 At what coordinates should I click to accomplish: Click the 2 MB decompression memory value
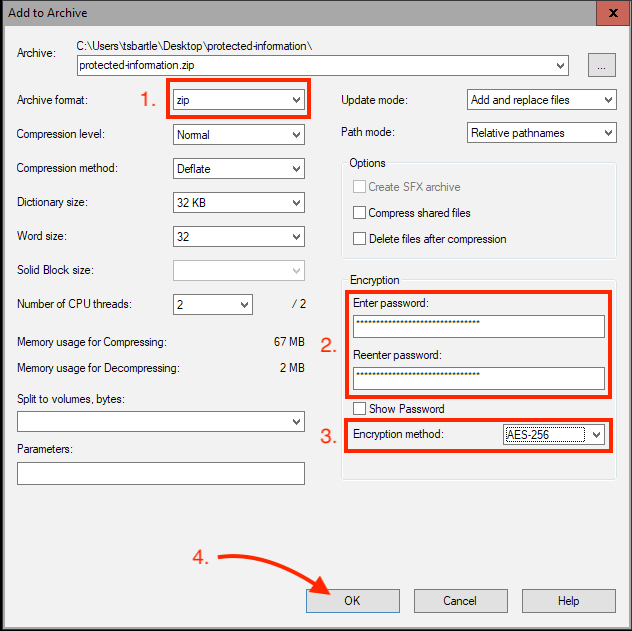tap(292, 367)
